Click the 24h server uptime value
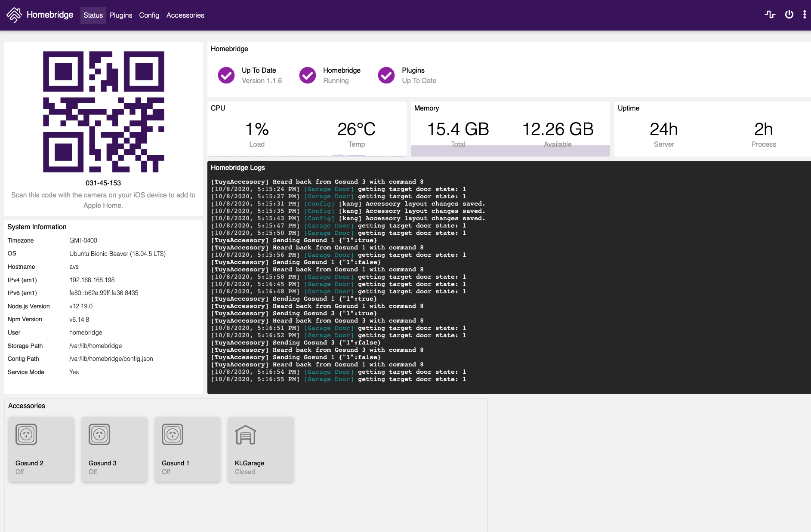The width and height of the screenshot is (811, 532). tap(664, 129)
